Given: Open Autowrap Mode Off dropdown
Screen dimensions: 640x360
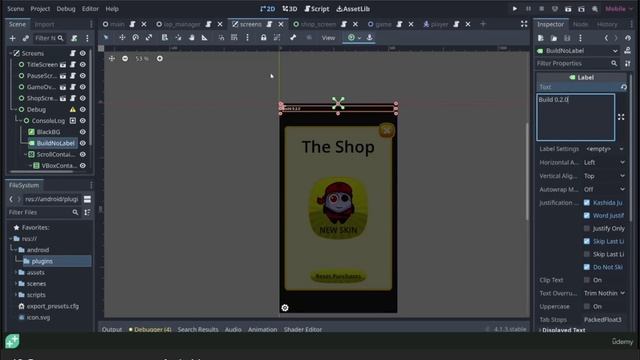Looking at the screenshot, I should tap(604, 189).
